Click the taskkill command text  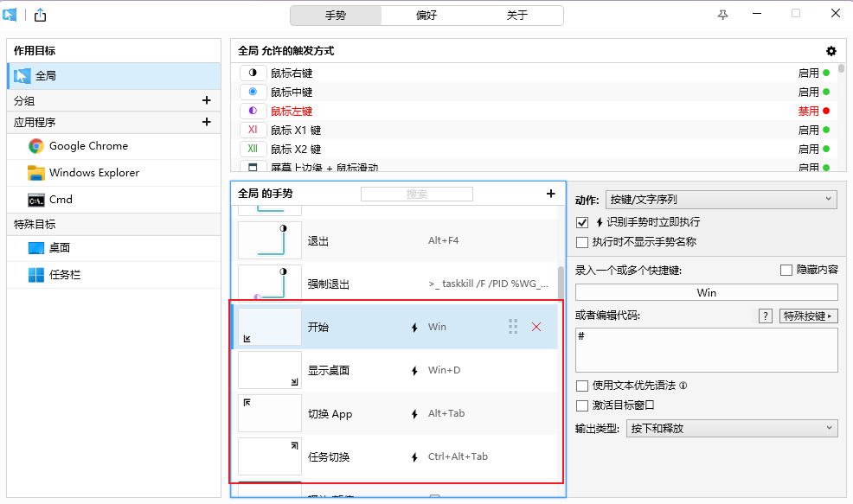(x=488, y=284)
